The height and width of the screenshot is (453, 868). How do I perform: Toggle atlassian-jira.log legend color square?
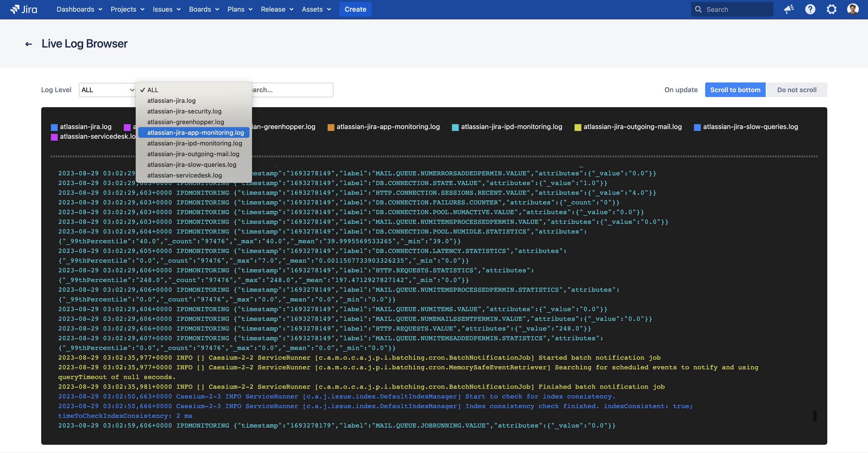54,127
